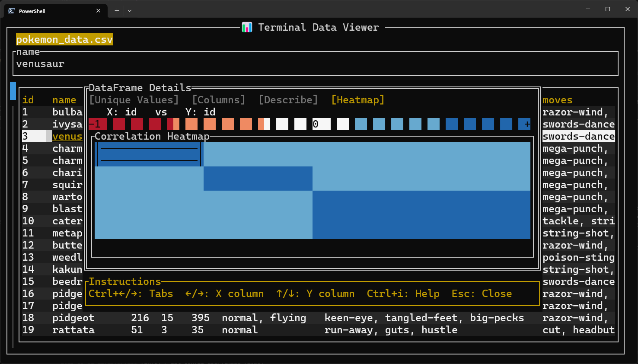Viewport: 638px width, 364px height.
Task: Select row 1 bulba name cell
Action: click(67, 112)
